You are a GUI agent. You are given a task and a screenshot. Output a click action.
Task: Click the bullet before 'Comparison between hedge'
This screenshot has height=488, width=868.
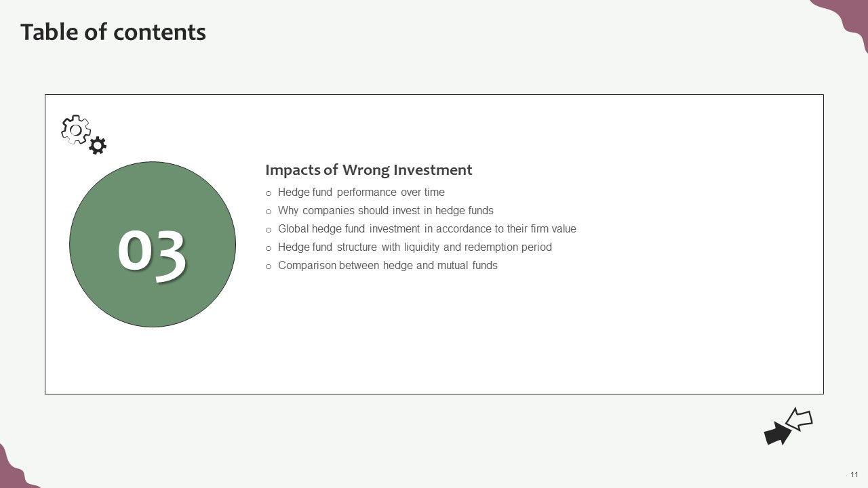tap(269, 266)
